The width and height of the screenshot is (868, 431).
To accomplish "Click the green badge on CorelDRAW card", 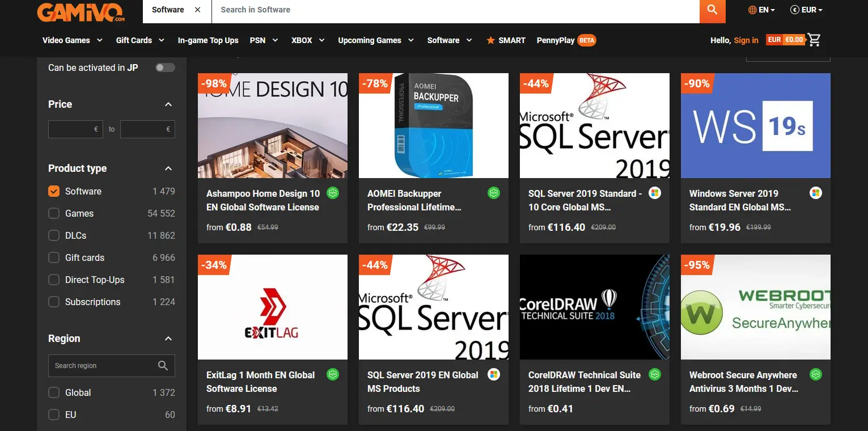I will (655, 375).
